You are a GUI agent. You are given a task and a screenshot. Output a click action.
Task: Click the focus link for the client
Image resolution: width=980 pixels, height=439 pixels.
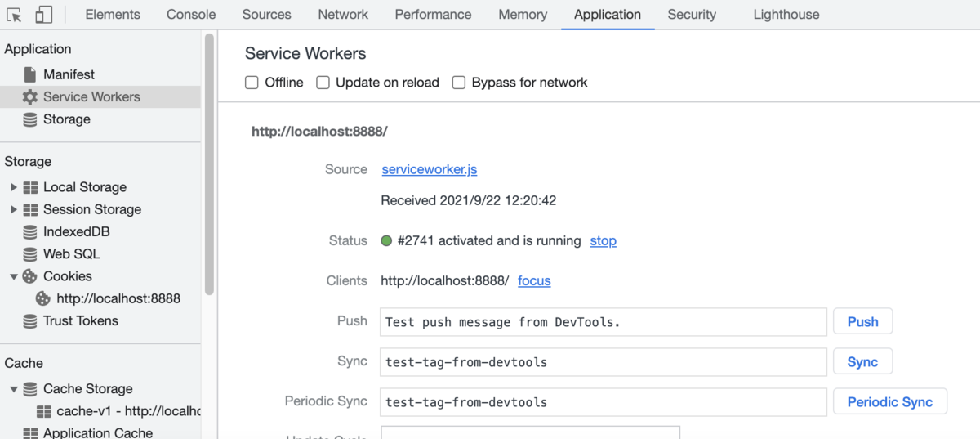[534, 281]
